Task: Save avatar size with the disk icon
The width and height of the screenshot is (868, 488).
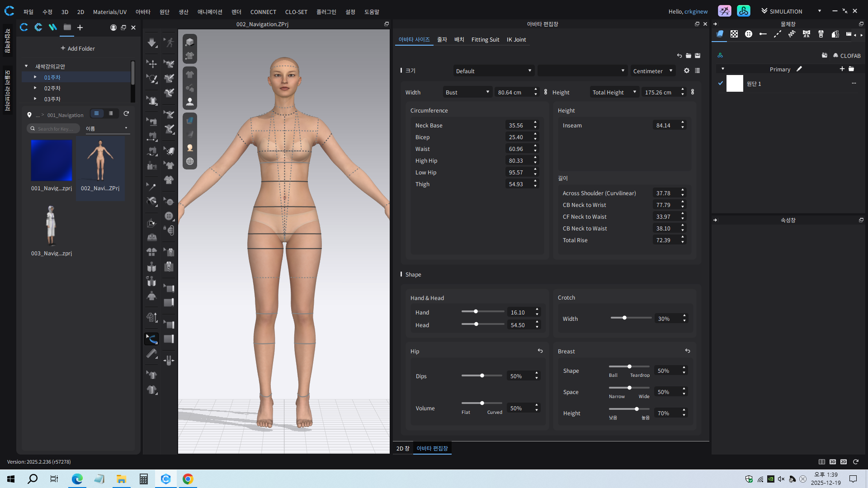Action: coord(698,56)
